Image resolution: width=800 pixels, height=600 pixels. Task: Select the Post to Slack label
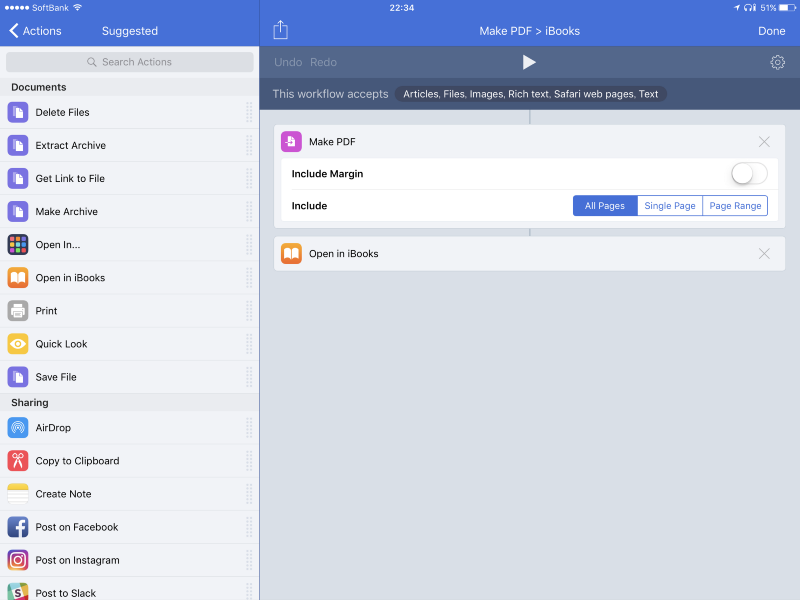coord(65,593)
